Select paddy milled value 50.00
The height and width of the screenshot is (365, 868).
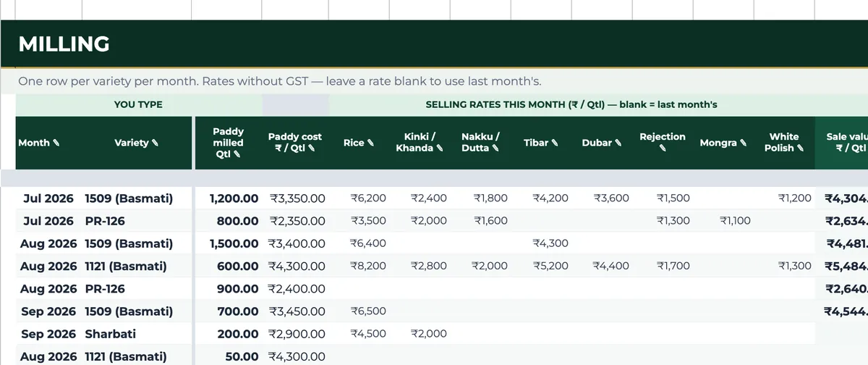[242, 356]
